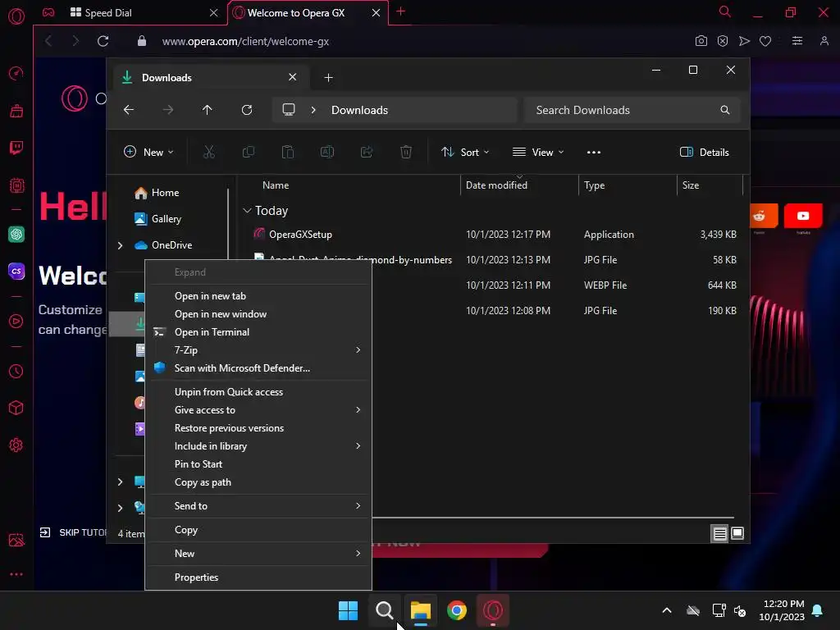Click Explorer refresh button

[246, 110]
